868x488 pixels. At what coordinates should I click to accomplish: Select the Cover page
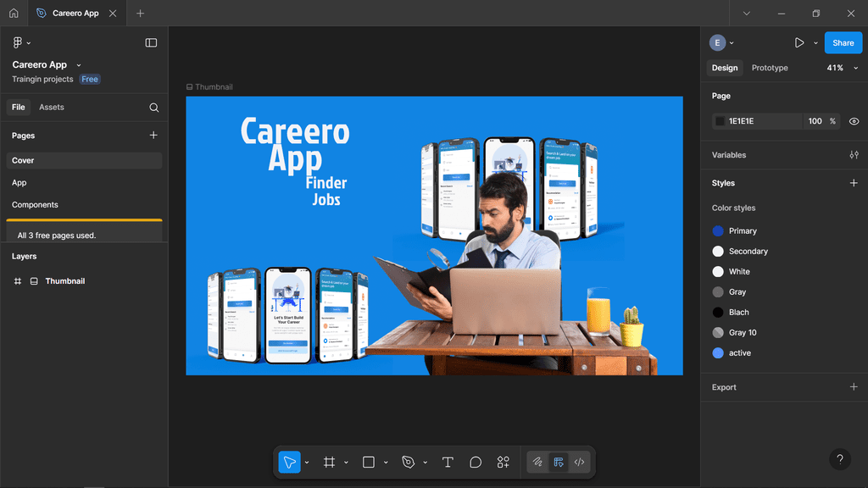point(84,160)
